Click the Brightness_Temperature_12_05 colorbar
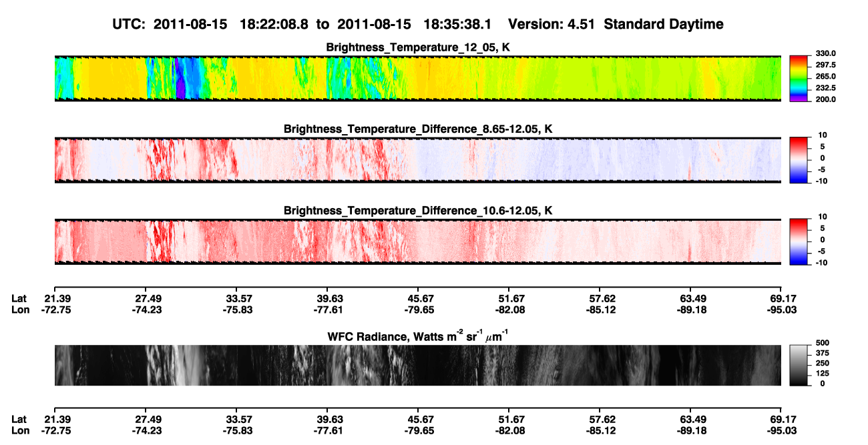868x445 pixels. (x=799, y=78)
